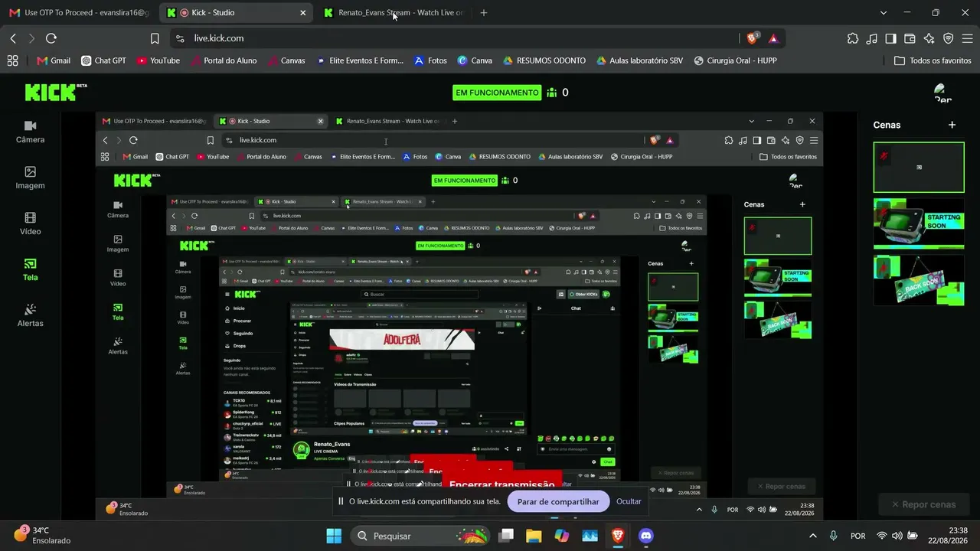Switch to the Renato_Evans Stream tab

[394, 13]
